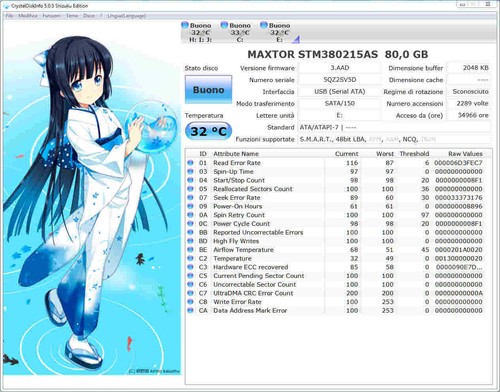Click the status orb for High Fly Writes

coord(190,241)
